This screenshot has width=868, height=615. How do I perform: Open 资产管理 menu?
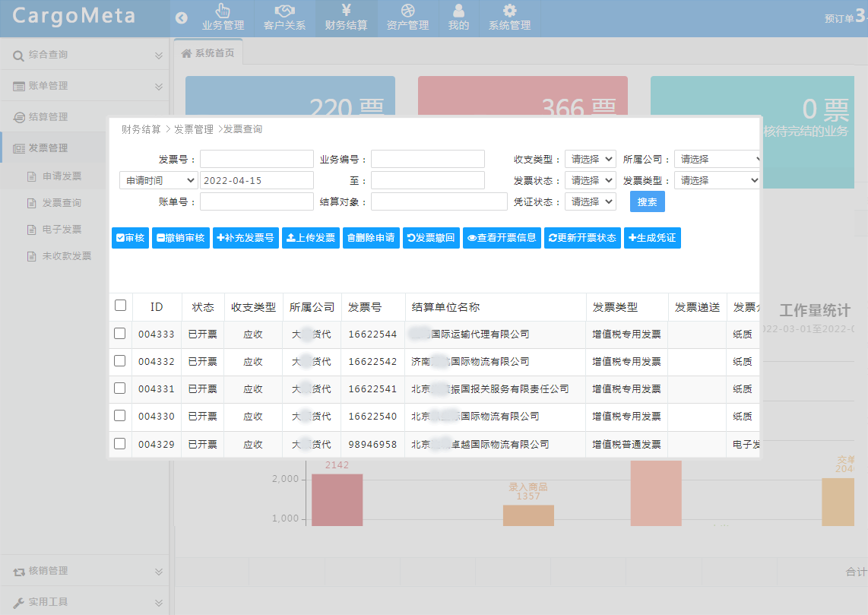pyautogui.click(x=407, y=18)
